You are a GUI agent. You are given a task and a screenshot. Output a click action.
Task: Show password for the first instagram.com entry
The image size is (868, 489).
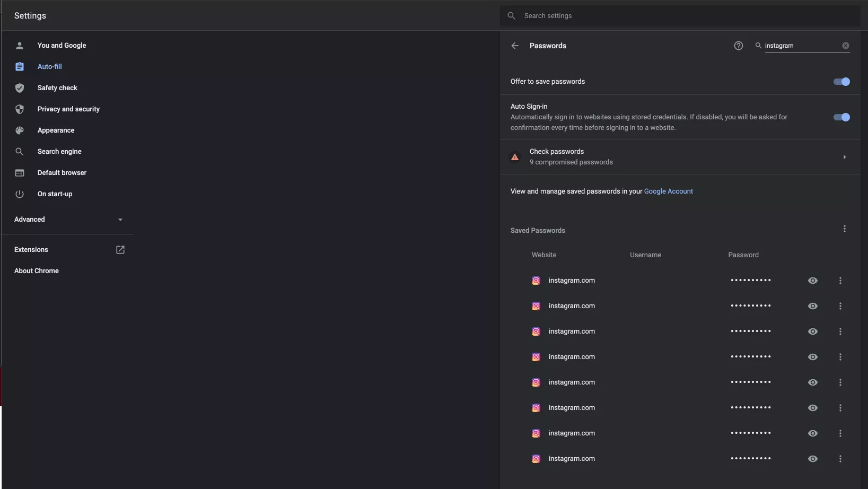pyautogui.click(x=813, y=281)
